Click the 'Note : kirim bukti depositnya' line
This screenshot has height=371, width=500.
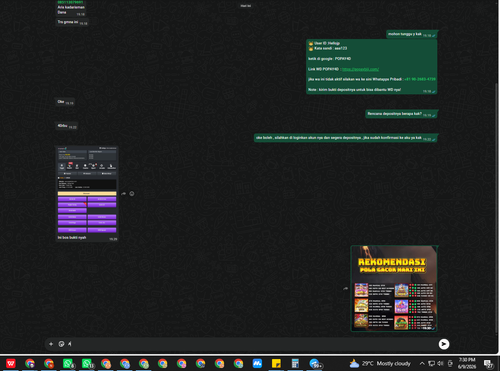[x=354, y=90]
